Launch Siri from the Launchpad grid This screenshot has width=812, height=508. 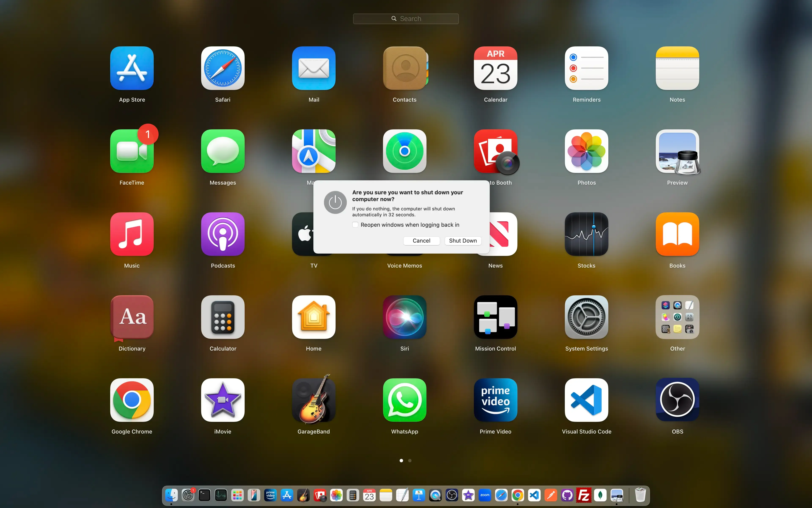(x=405, y=317)
